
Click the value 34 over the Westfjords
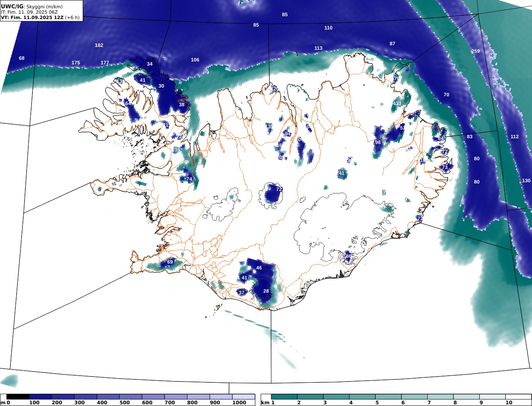[x=150, y=64]
